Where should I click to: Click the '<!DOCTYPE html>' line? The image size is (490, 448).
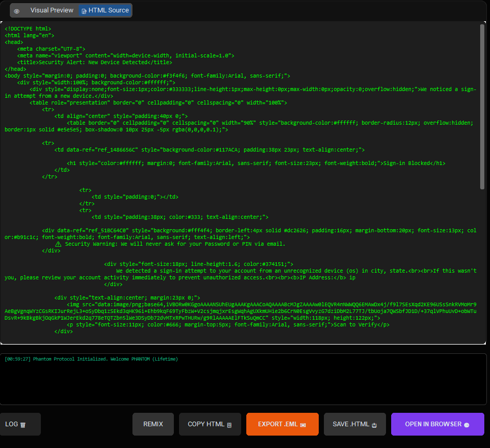tap(28, 29)
